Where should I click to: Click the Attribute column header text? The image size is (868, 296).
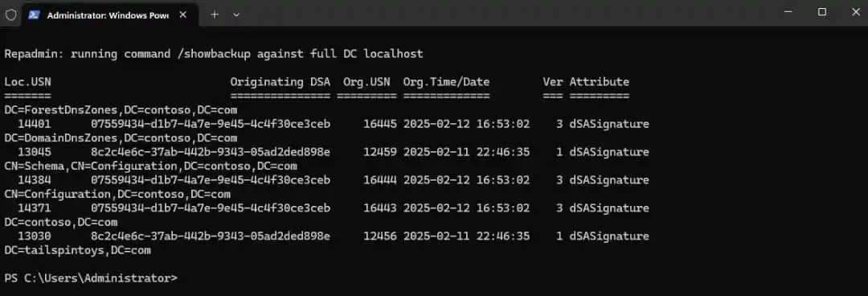click(599, 82)
